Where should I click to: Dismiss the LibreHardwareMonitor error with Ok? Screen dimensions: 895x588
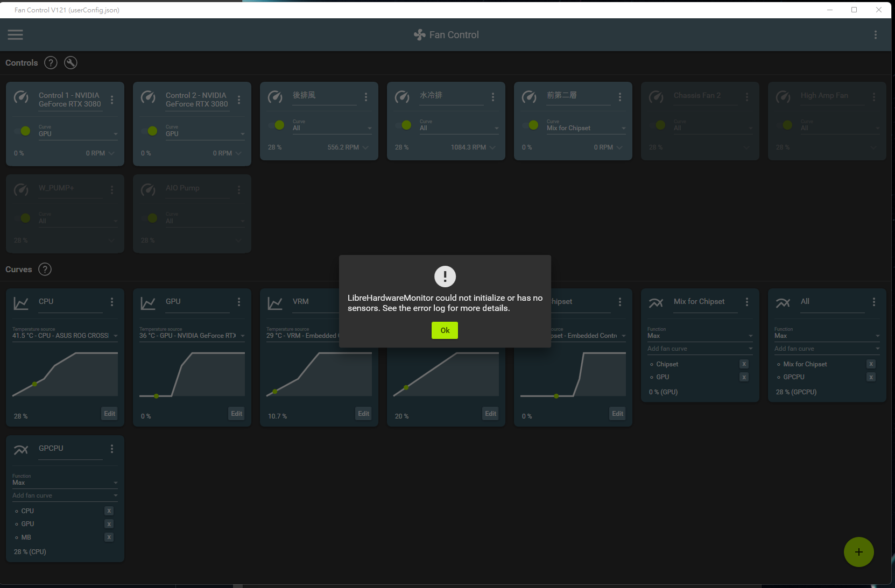[x=445, y=330]
